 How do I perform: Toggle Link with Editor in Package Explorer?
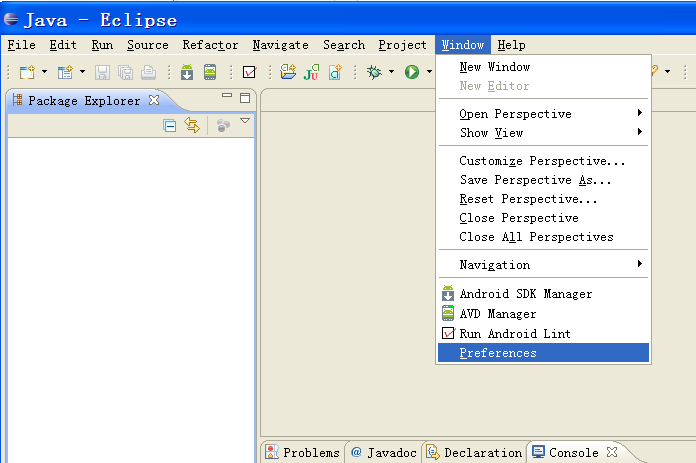point(192,126)
